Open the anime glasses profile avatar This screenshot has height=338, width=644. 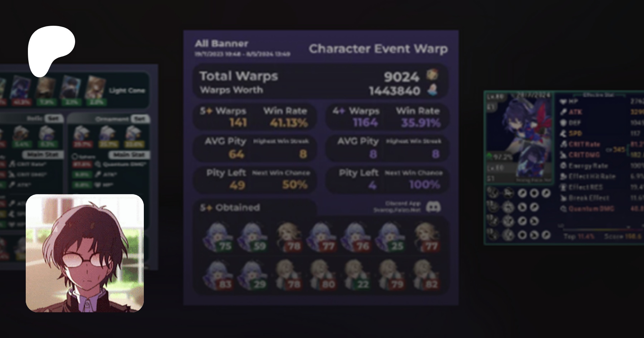coord(85,253)
